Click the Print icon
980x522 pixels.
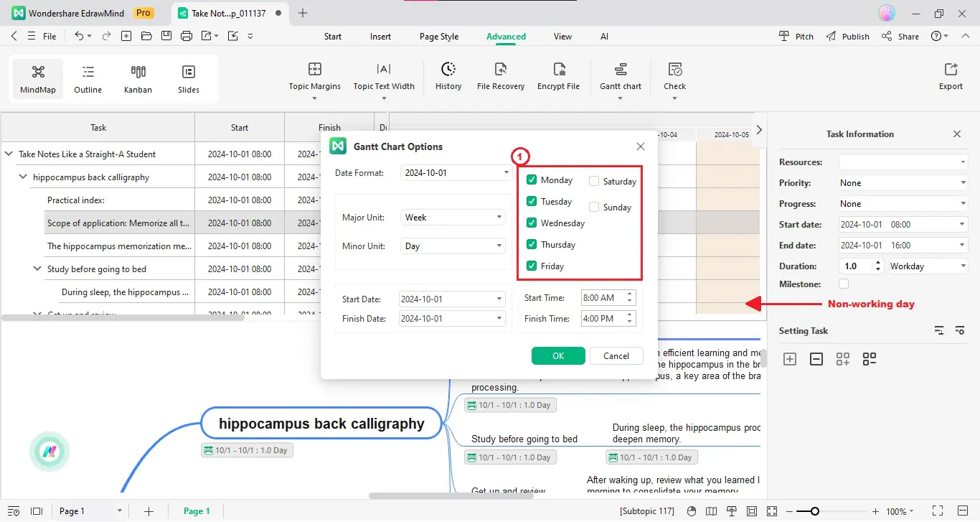tap(187, 36)
